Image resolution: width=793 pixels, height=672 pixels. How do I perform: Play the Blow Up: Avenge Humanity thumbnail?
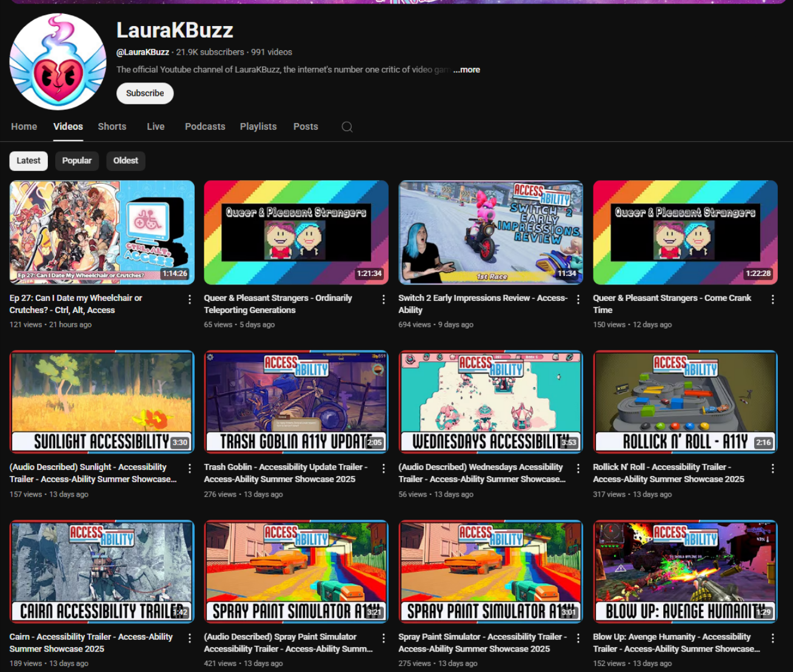click(685, 571)
